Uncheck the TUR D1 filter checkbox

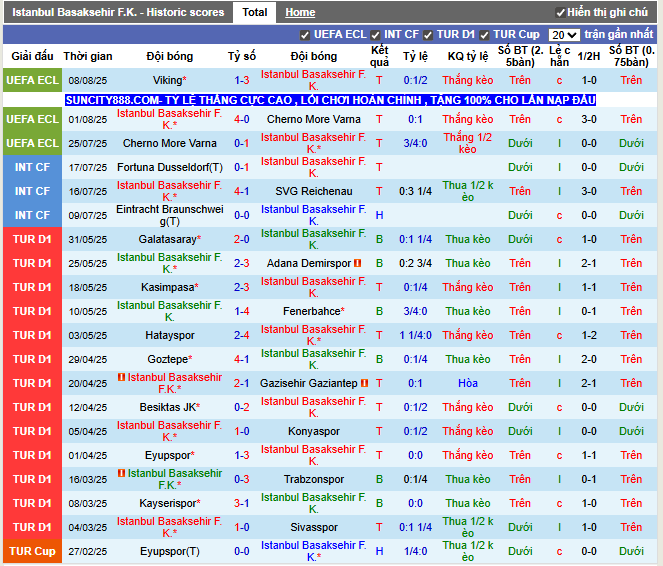coord(428,35)
